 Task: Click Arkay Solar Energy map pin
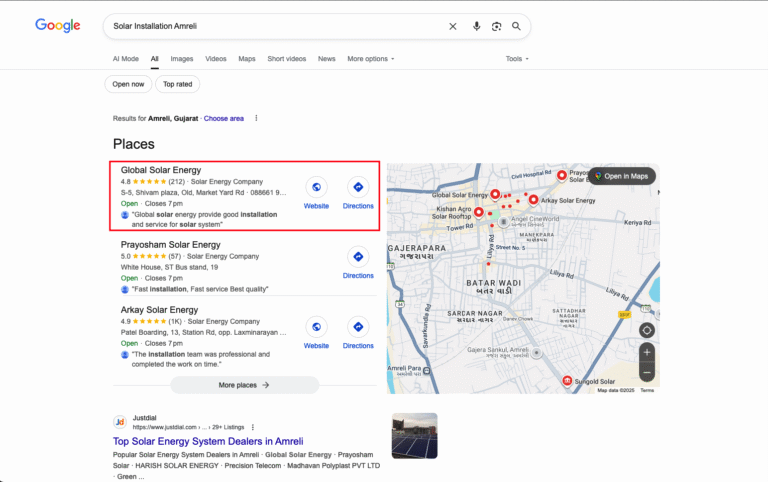click(533, 200)
